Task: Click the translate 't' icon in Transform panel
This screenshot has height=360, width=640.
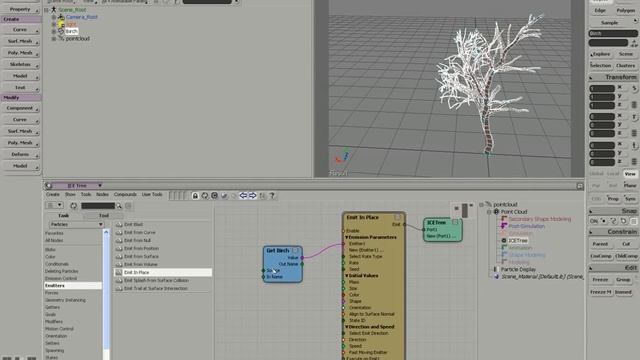Action: (634, 145)
